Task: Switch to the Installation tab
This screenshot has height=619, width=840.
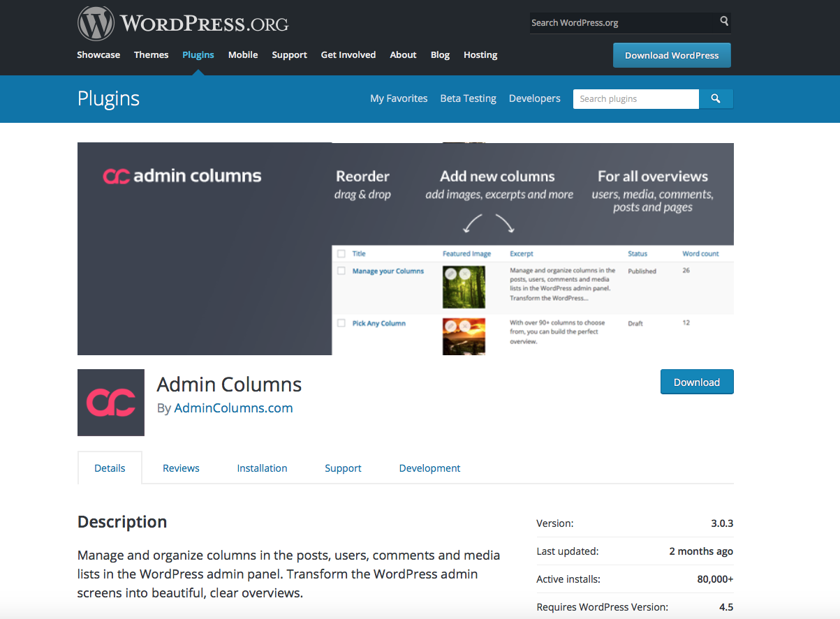Action: coord(262,468)
